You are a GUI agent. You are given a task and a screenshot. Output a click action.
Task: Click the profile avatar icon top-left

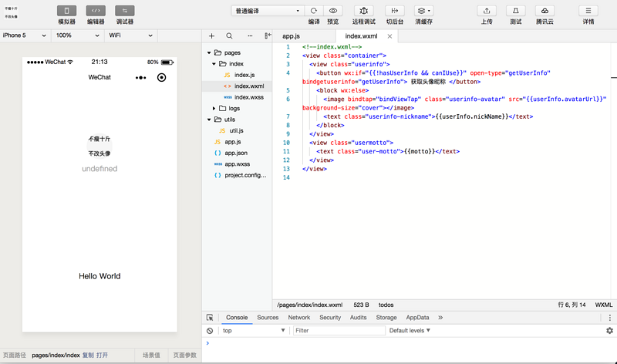[11, 12]
